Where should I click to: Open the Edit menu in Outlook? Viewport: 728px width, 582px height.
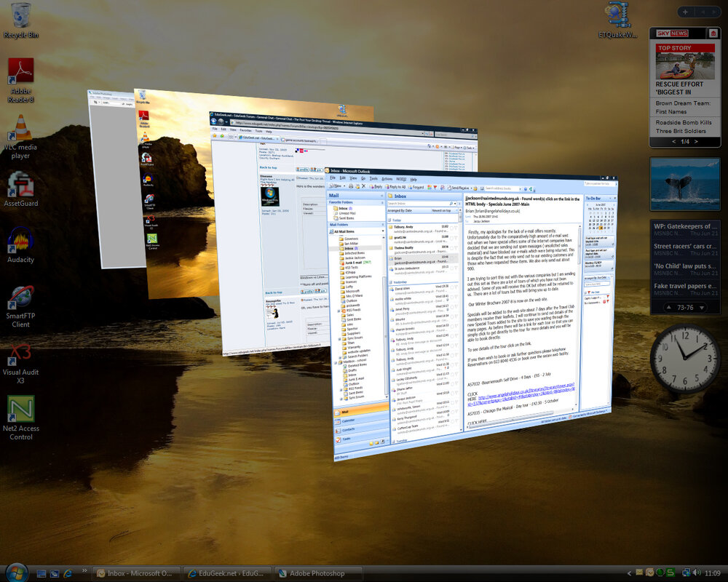pos(343,178)
